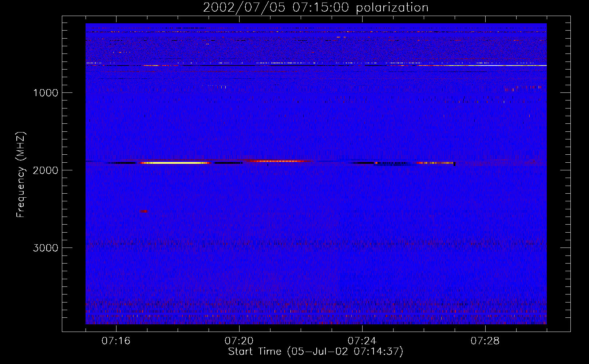
Task: Click the 1000 frequency tick label
Action: pos(46,93)
